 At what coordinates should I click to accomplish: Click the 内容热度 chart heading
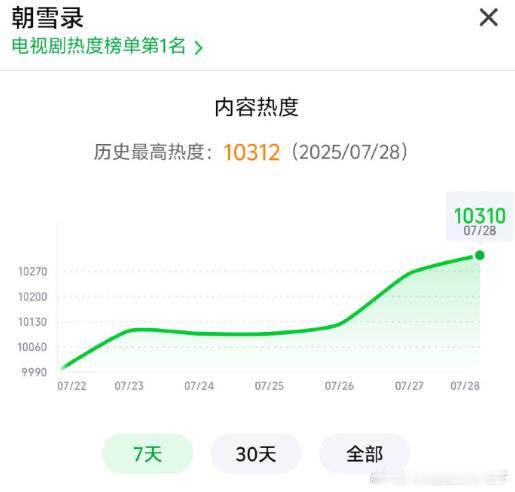(x=256, y=107)
